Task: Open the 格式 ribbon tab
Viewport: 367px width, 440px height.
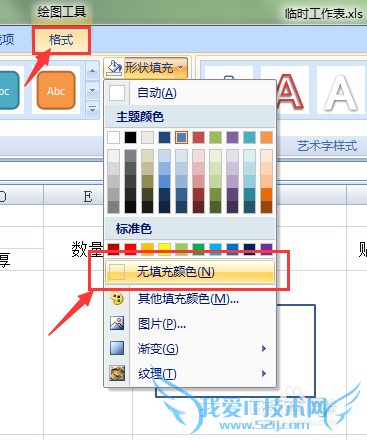Action: (61, 40)
